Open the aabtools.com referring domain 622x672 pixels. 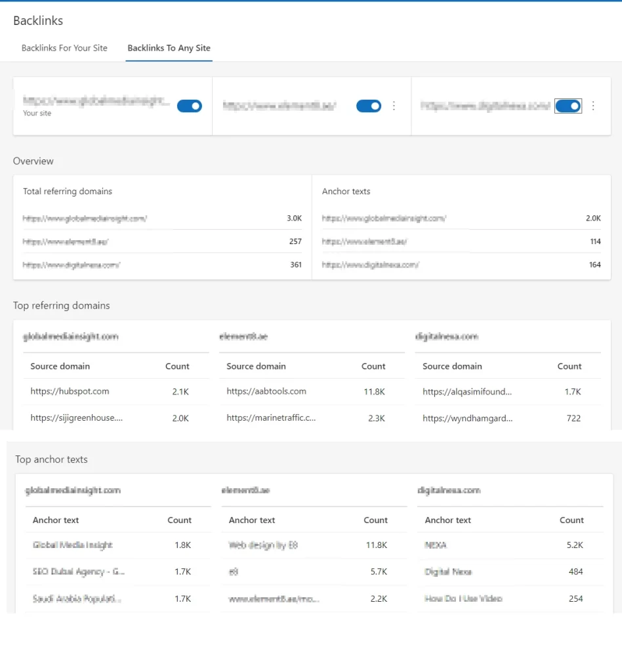click(x=266, y=391)
